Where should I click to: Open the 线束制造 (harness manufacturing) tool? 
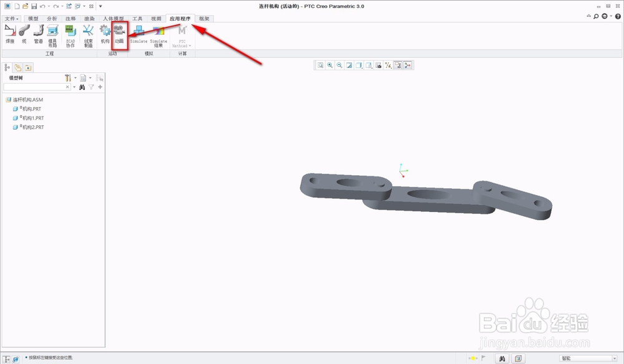[89, 36]
